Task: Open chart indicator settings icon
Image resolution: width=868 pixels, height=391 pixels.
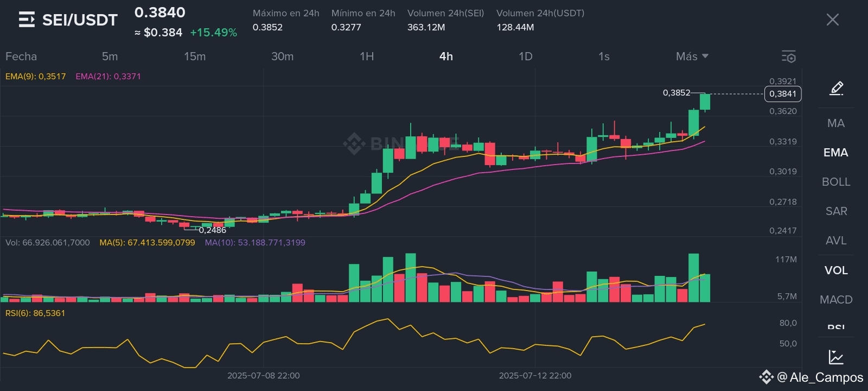Action: pyautogui.click(x=788, y=56)
